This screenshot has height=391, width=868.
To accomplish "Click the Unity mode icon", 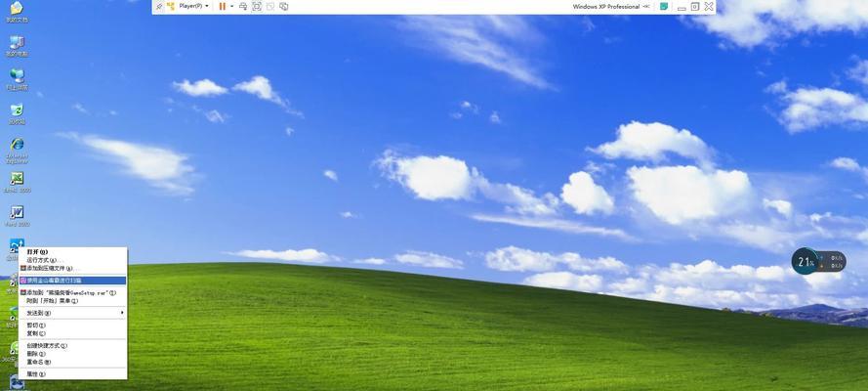I will click(270, 6).
